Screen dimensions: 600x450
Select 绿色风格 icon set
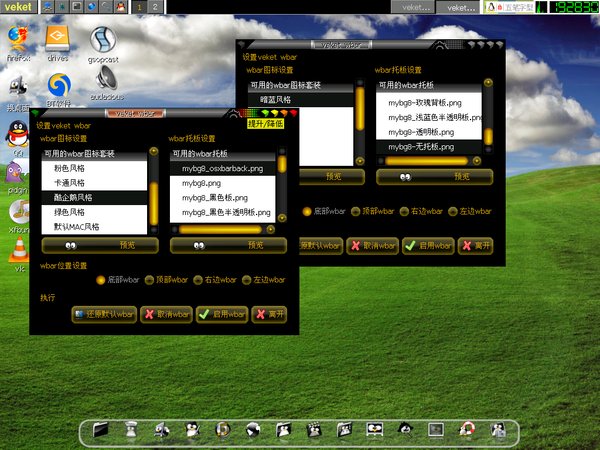click(x=94, y=212)
